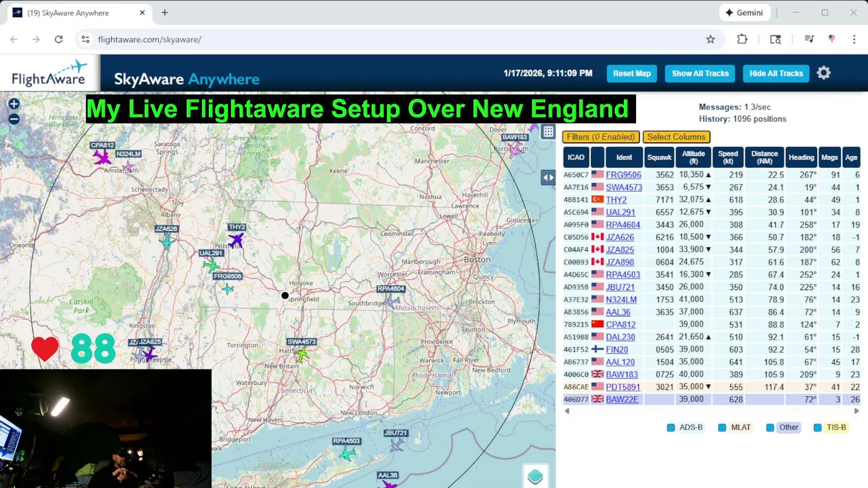The height and width of the screenshot is (488, 868).
Task: Select the CPA812 aircraft on map
Action: (x=102, y=157)
